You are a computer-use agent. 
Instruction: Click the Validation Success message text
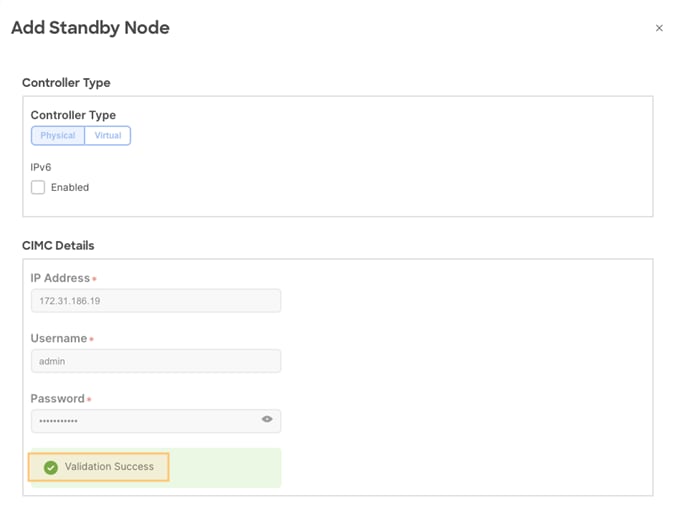[109, 467]
